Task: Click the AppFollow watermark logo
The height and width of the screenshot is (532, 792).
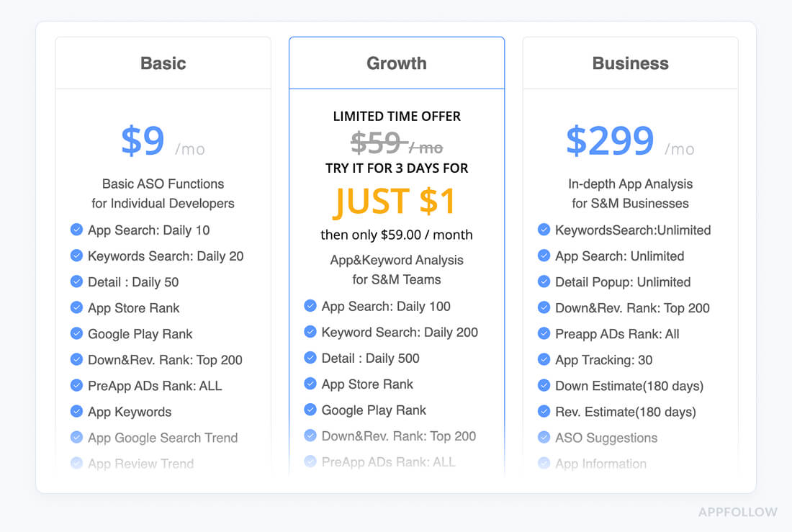Action: (x=737, y=513)
